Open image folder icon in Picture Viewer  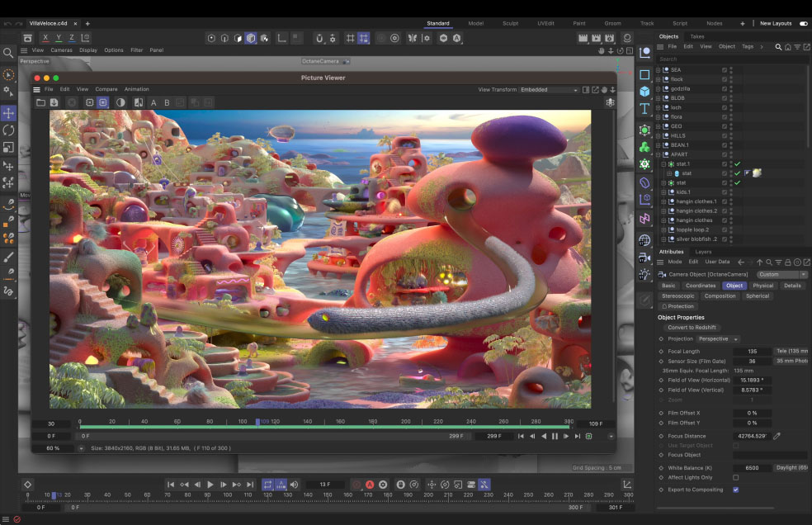[40, 102]
